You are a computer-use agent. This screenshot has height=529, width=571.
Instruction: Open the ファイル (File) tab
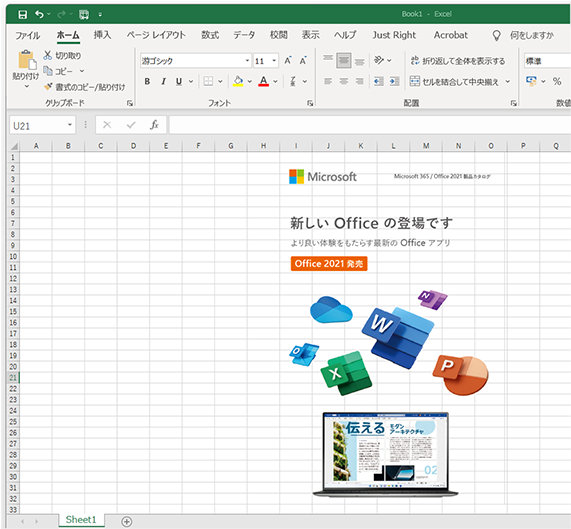[28, 35]
